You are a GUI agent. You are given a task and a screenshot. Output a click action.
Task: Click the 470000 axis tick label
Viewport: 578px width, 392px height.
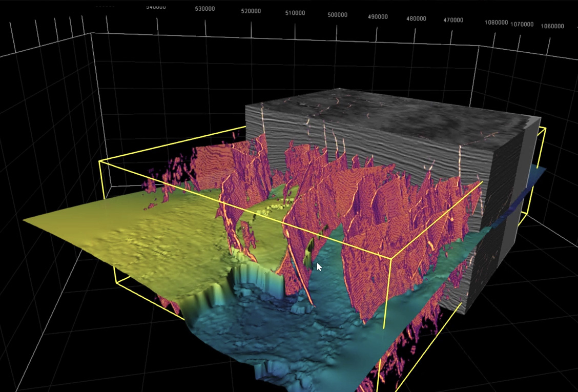[x=453, y=20]
